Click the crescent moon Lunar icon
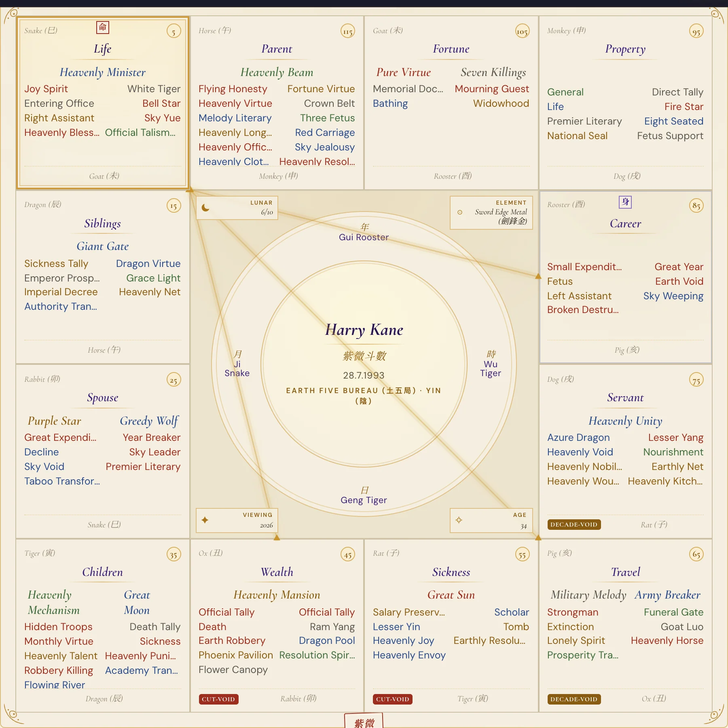This screenshot has width=728, height=728. pyautogui.click(x=205, y=208)
